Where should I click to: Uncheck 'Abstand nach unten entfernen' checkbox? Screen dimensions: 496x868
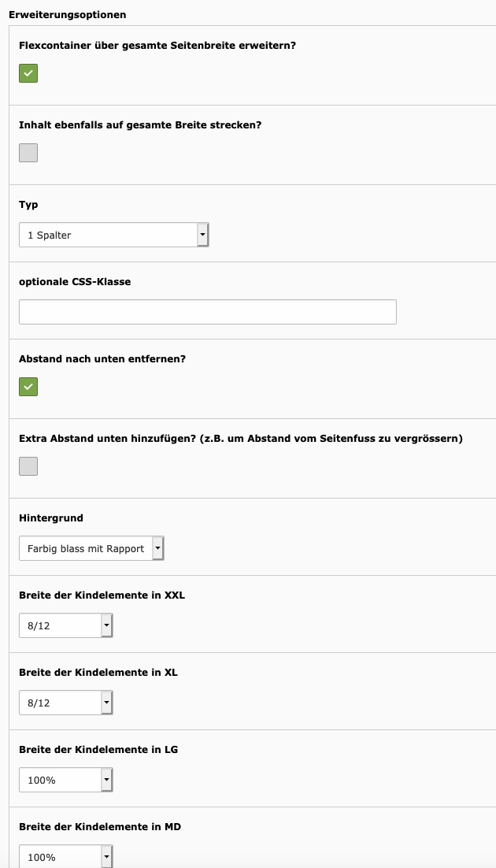[28, 387]
